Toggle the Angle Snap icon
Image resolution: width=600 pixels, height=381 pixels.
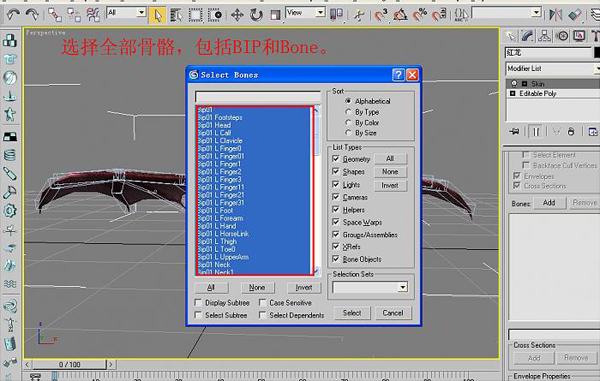(400, 15)
